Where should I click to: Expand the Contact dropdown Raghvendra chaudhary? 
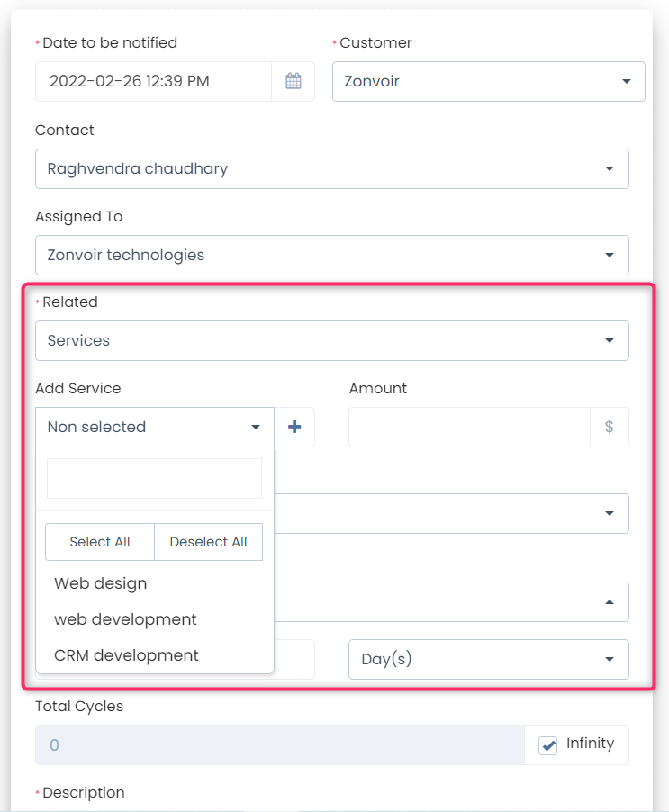[331, 168]
